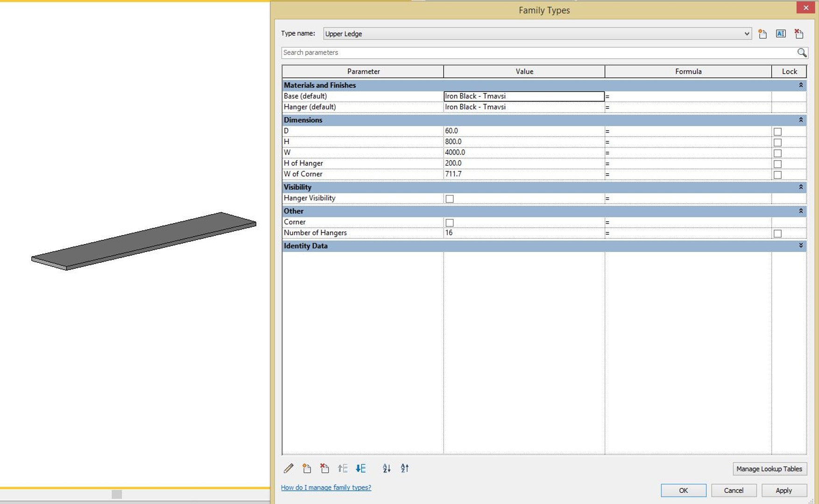This screenshot has height=504, width=819.
Task: Sort parameters in descending order icon
Action: [x=404, y=468]
